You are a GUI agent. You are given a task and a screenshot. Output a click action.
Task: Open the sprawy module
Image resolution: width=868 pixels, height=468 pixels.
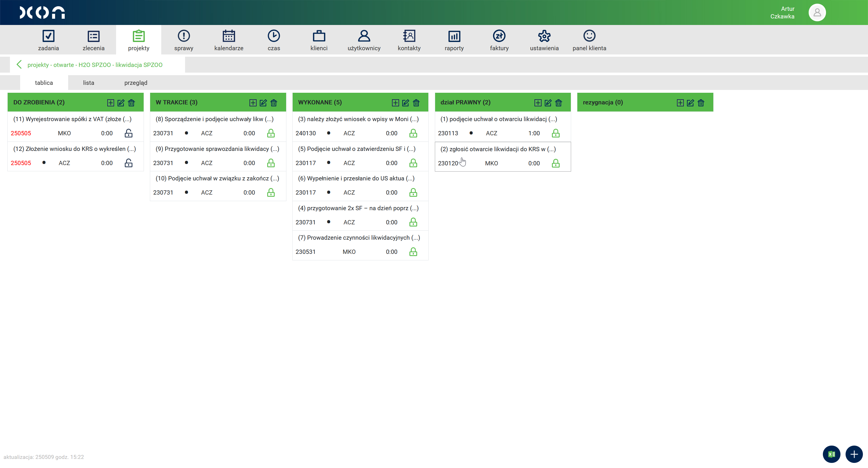(x=184, y=40)
